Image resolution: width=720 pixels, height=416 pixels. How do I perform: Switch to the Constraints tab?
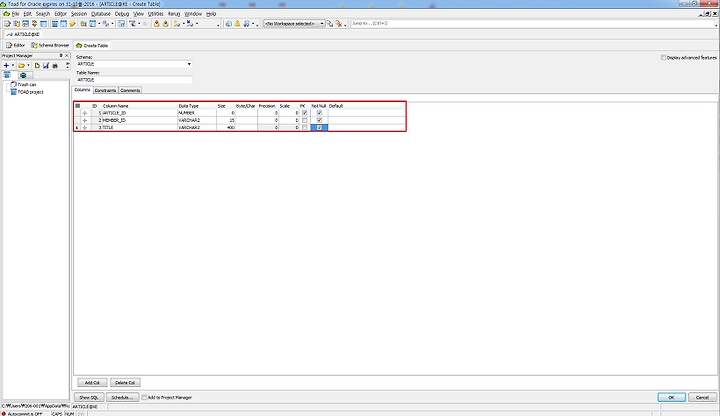[x=105, y=90]
